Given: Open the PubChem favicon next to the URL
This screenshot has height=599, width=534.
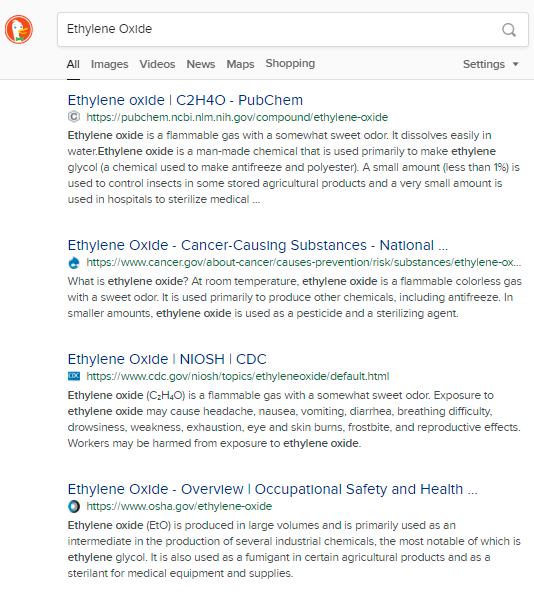Looking at the screenshot, I should [74, 117].
